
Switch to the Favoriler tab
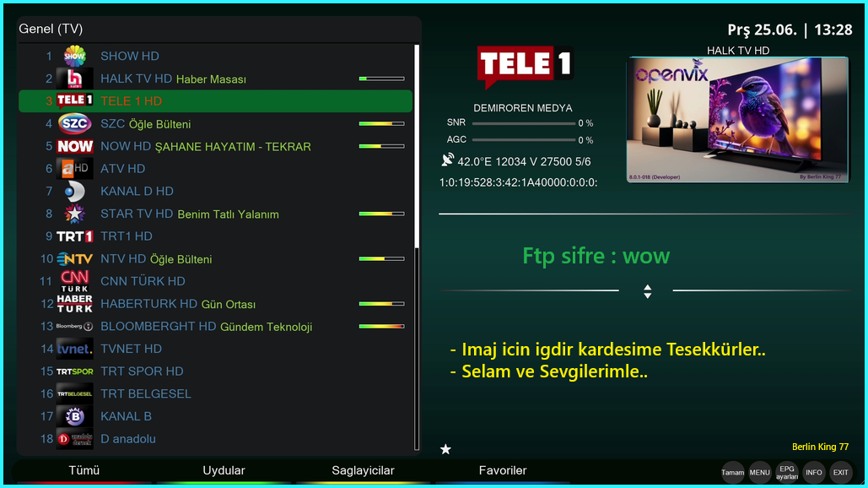coord(503,470)
